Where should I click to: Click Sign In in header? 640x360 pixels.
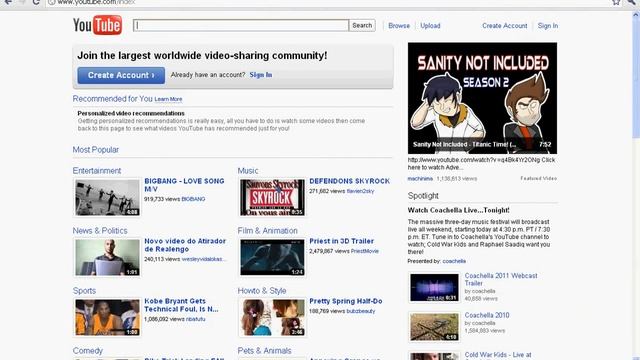point(548,26)
